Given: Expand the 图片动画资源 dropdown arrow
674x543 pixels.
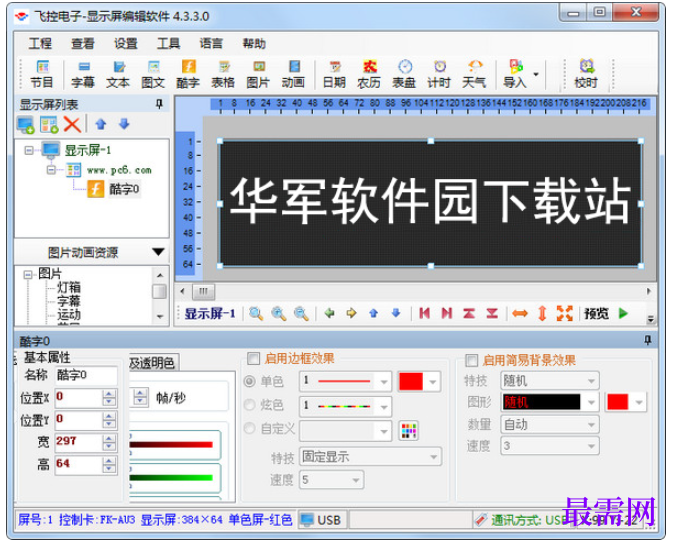Looking at the screenshot, I should [x=158, y=252].
